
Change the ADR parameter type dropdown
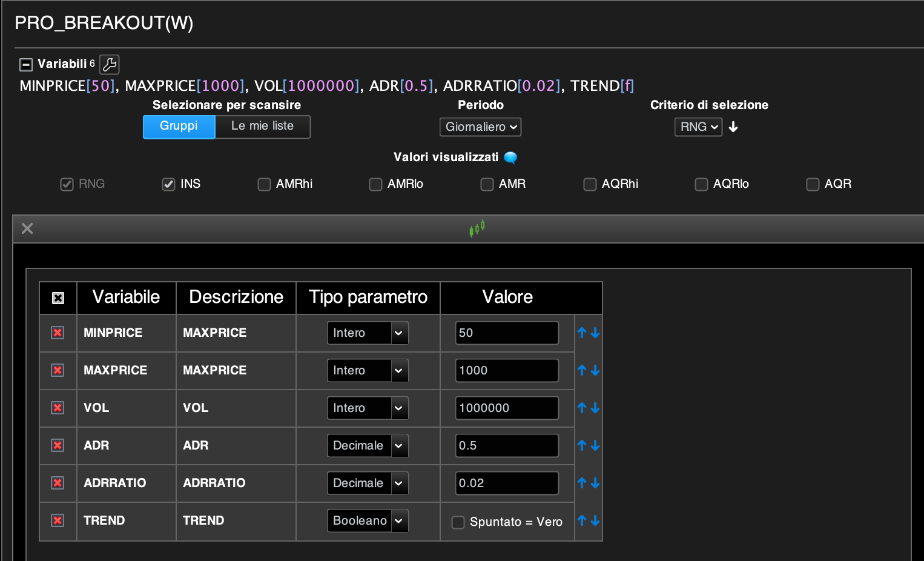pos(368,445)
